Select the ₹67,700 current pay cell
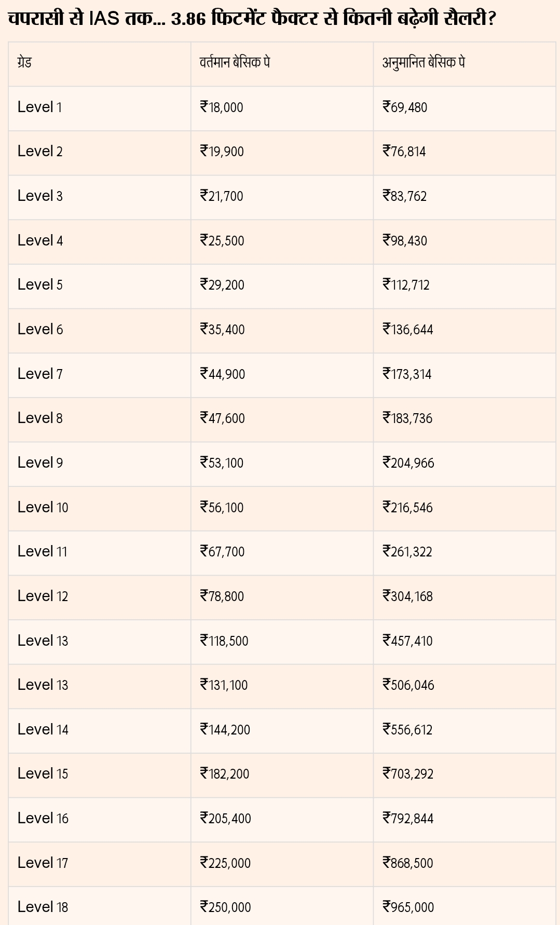560x925 pixels. point(222,552)
